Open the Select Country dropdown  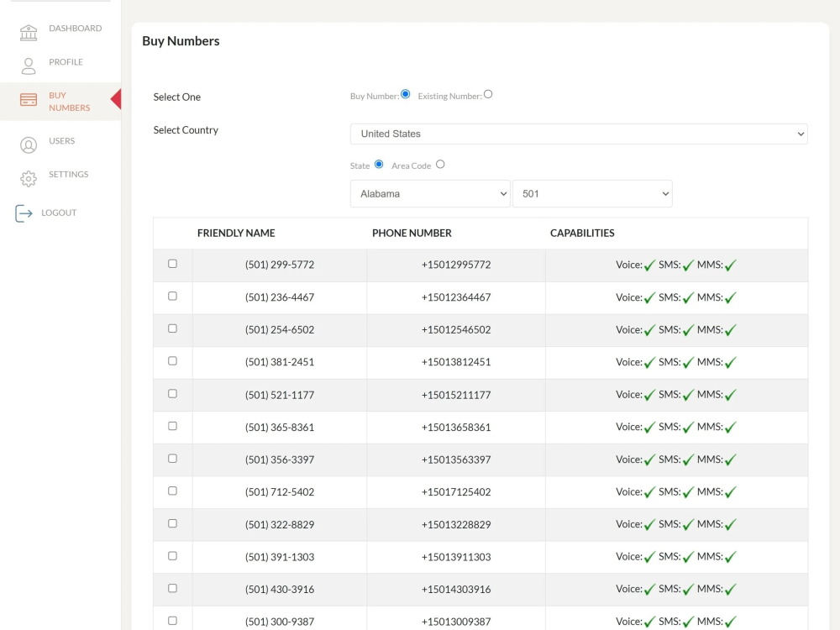(x=578, y=134)
